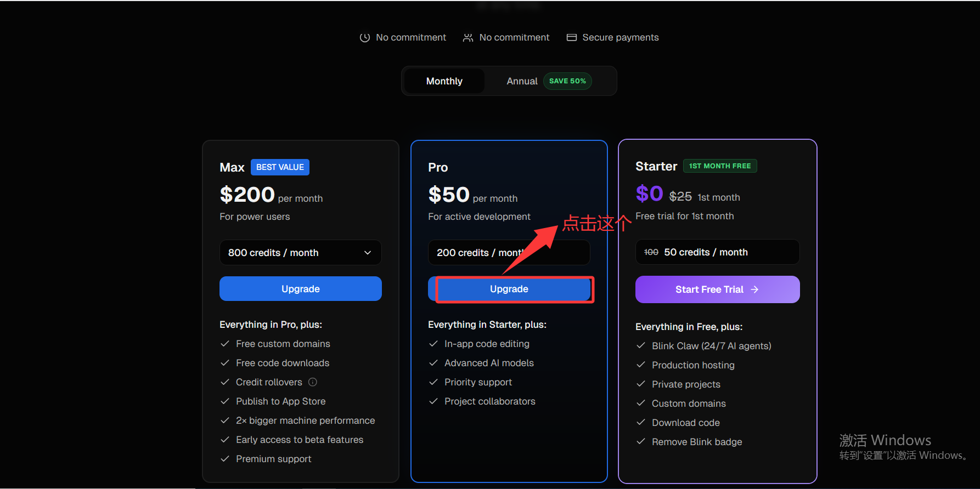Upgrade to the Pro plan
Screen dimensions: 980x489
[x=509, y=289]
